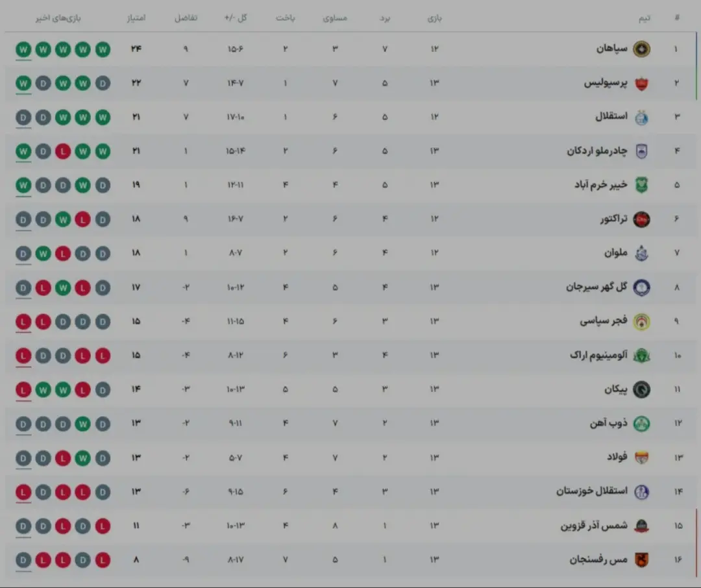This screenshot has width=701, height=588.
Task: Sort by the points (امتیاز) column header
Action: click(136, 18)
